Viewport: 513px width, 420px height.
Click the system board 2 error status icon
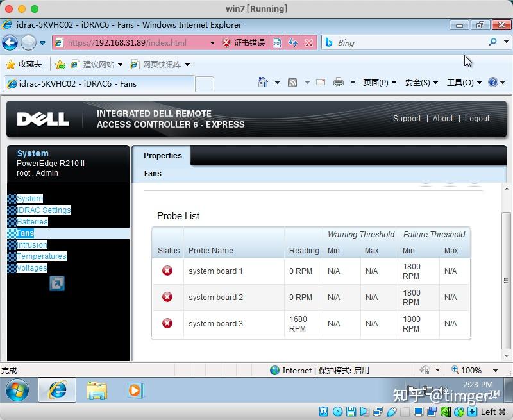[167, 297]
